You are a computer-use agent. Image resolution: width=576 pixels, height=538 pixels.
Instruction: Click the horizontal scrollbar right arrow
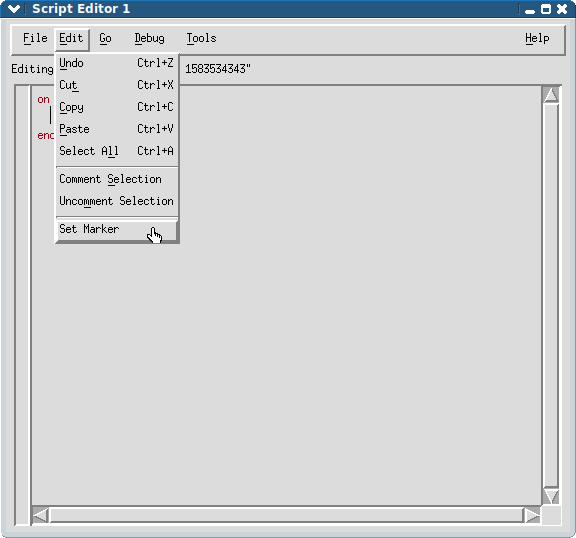point(532,515)
